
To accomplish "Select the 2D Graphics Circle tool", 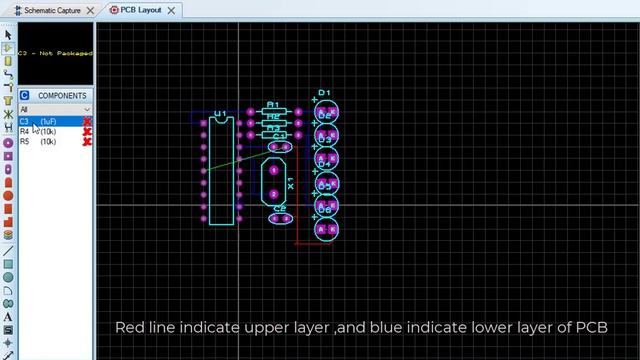I will click(8, 278).
